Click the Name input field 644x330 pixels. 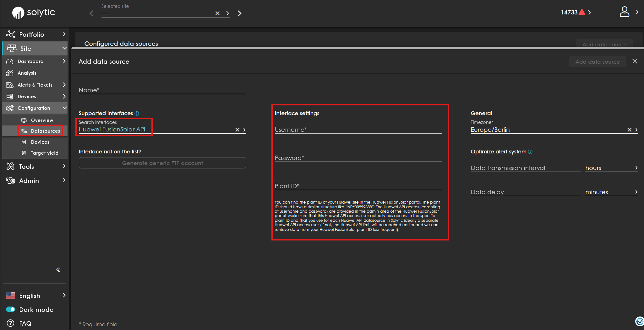(x=162, y=90)
